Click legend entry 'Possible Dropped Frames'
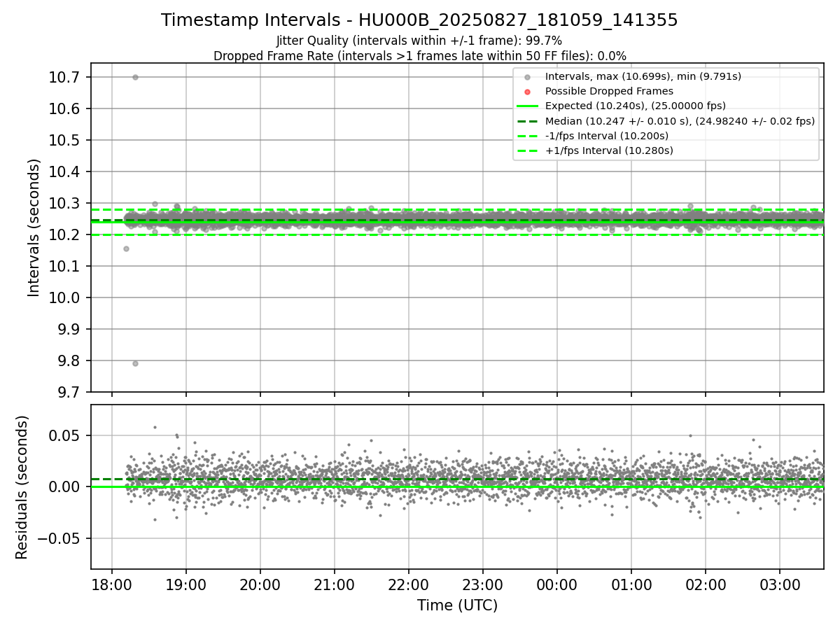The height and width of the screenshot is (630, 840). click(609, 91)
